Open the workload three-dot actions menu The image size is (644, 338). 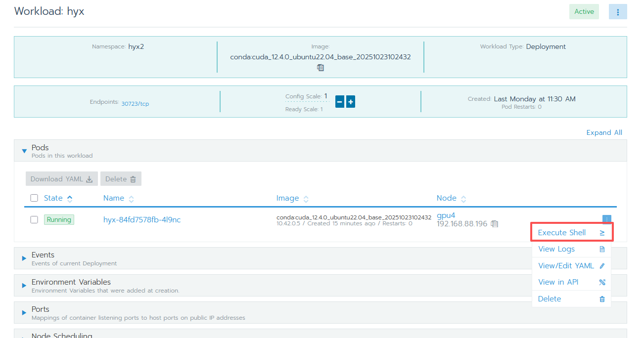click(x=618, y=12)
